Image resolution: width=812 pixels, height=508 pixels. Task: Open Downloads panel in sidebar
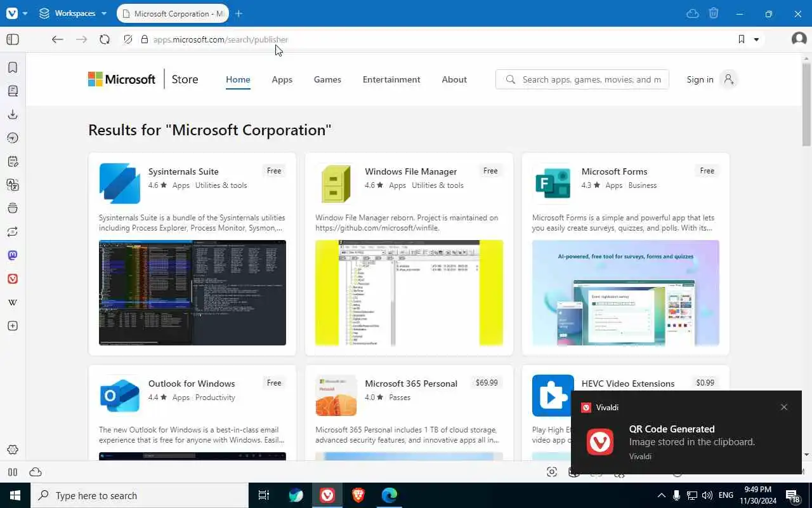[x=13, y=114]
